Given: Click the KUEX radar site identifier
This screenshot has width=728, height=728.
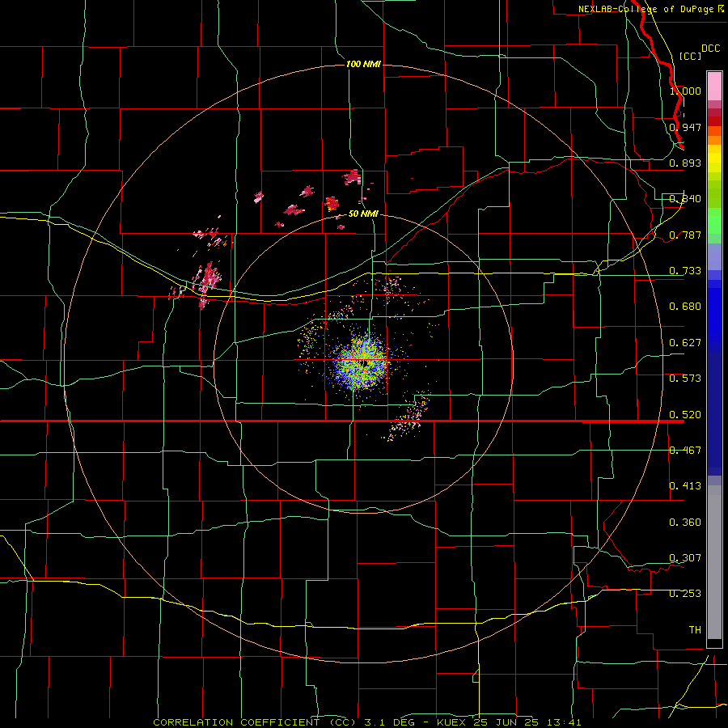Looking at the screenshot, I should point(452,722).
